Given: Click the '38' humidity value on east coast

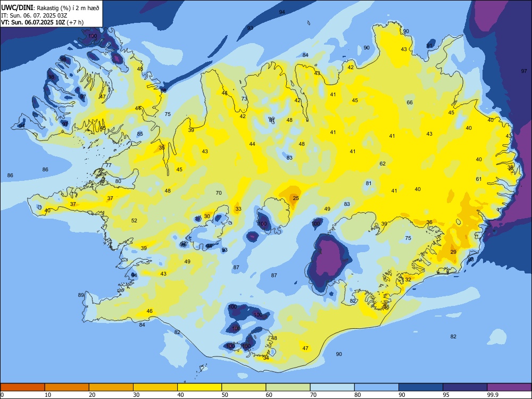Looking at the screenshot, I should point(510,168).
